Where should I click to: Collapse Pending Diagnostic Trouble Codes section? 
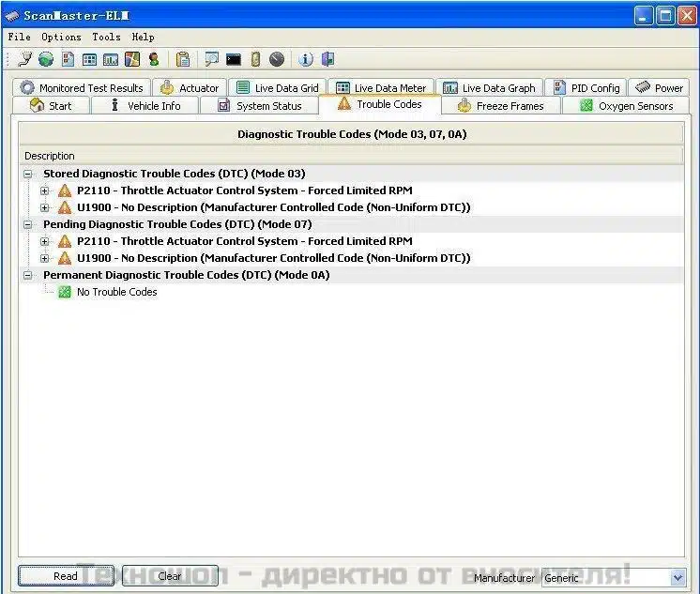pos(28,224)
